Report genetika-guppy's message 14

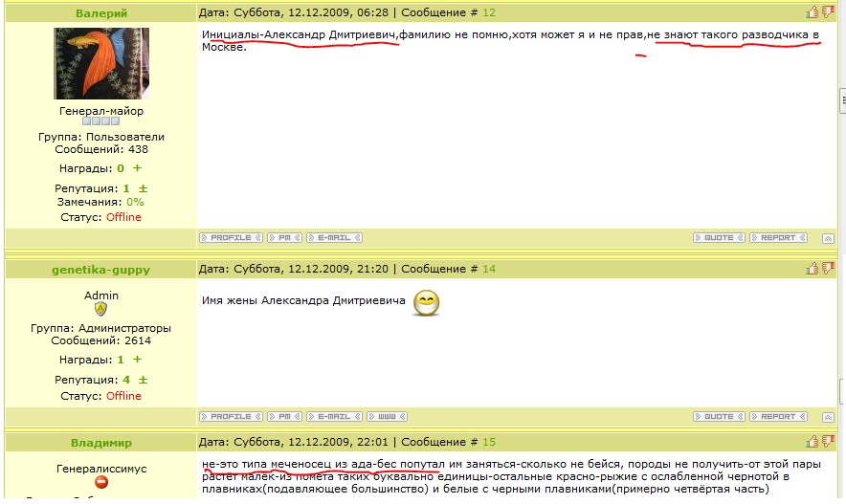tap(779, 417)
